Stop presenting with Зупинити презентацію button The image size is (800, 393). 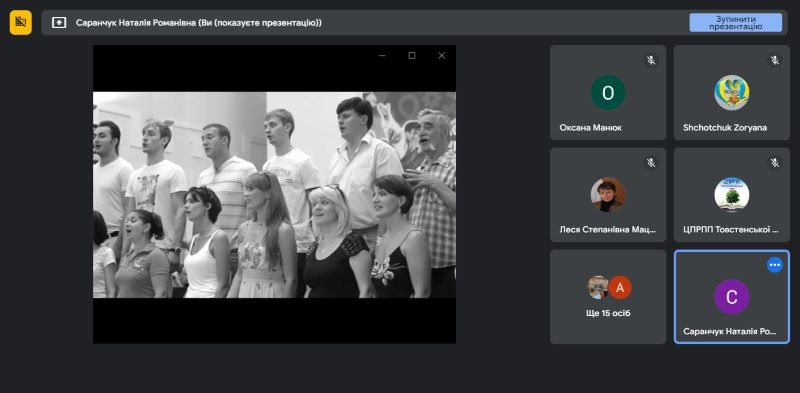point(735,22)
